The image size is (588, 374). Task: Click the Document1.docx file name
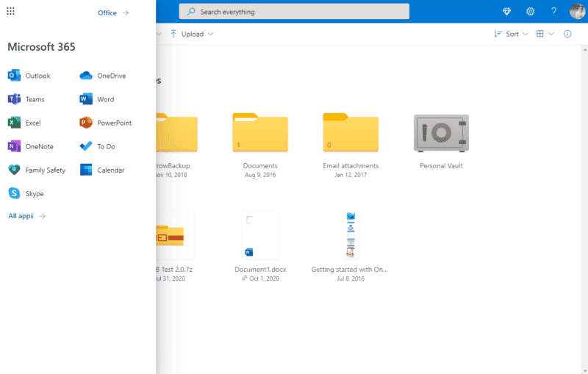260,270
